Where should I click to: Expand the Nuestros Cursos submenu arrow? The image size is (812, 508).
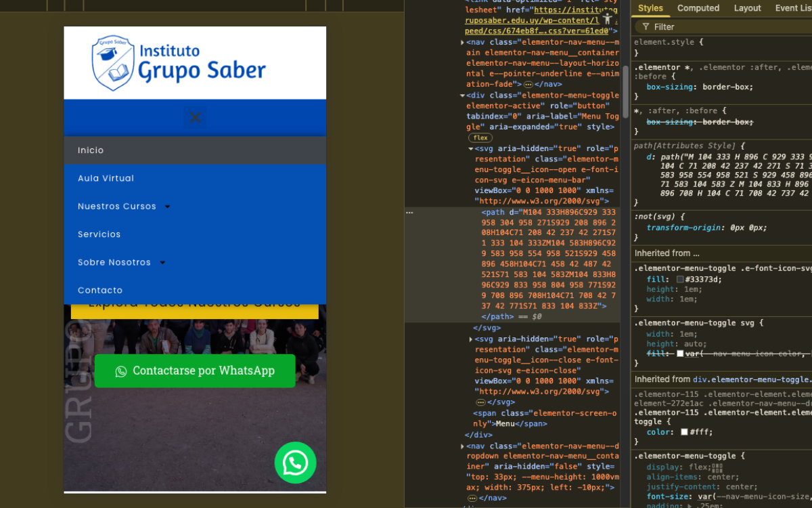pos(167,207)
